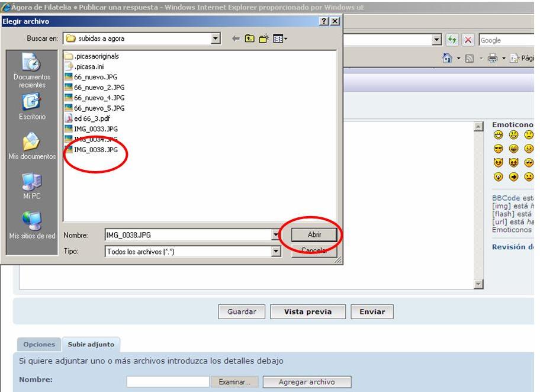Open the view menu icon in dialog
This screenshot has width=540, height=392.
(x=279, y=38)
